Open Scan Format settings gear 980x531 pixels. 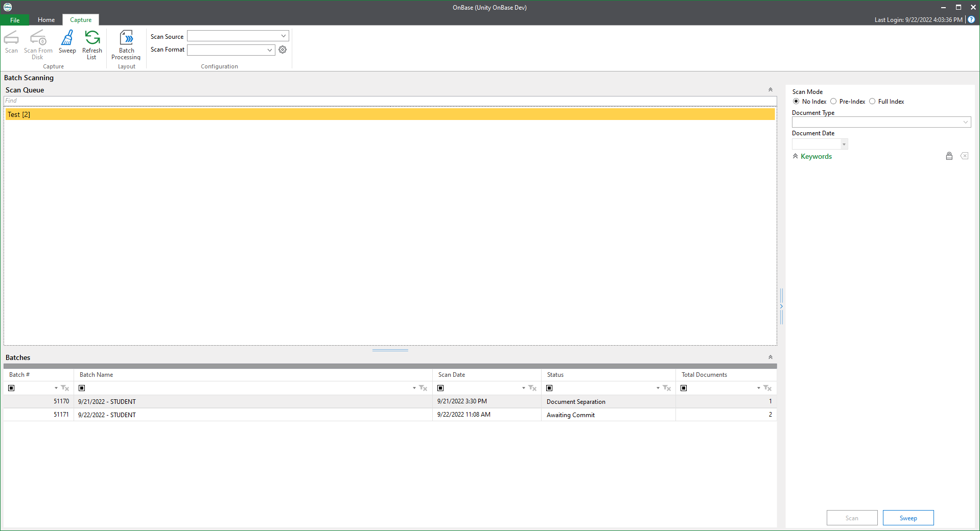283,50
